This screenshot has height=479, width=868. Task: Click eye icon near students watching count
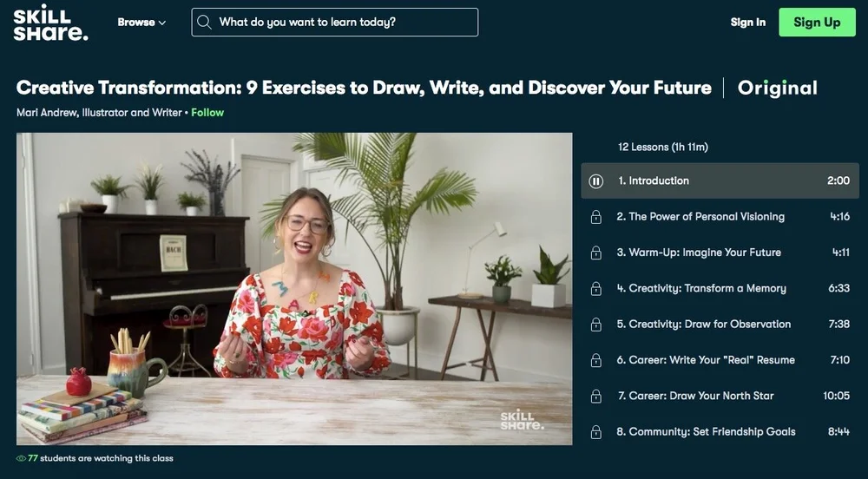21,458
